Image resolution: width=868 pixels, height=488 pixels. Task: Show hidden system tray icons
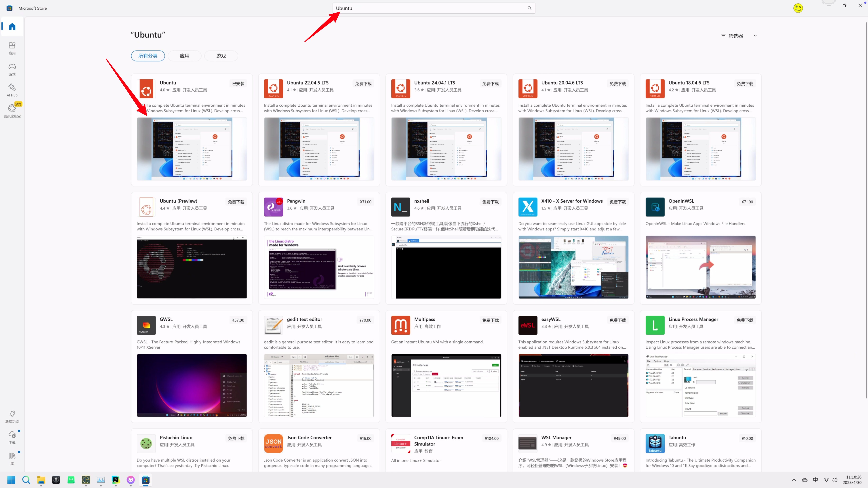click(794, 480)
